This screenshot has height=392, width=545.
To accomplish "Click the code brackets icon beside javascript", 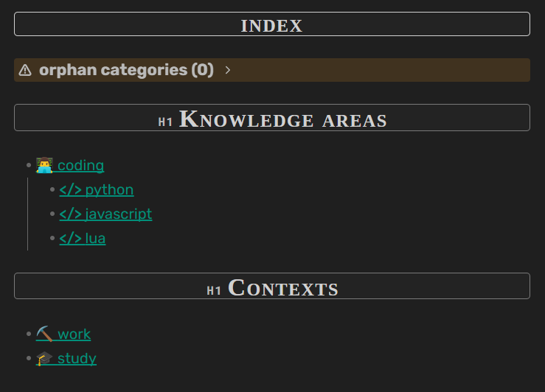I will point(70,214).
